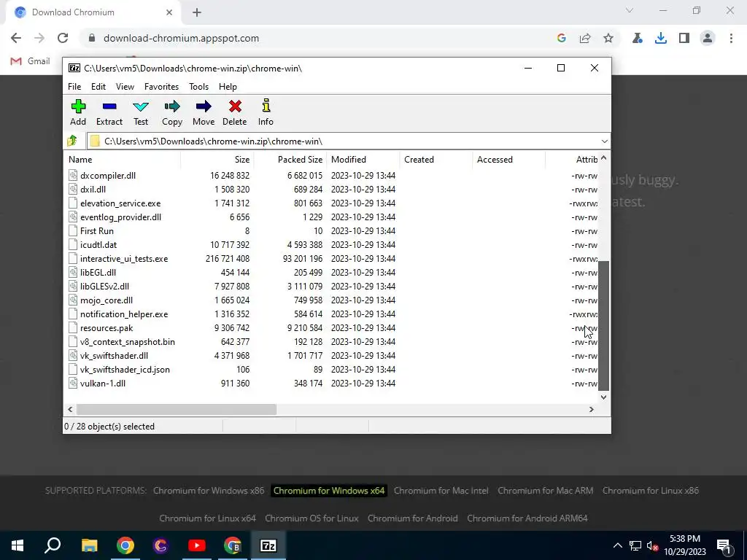
Task: Sort by the Packed Size column header
Action: 290,160
